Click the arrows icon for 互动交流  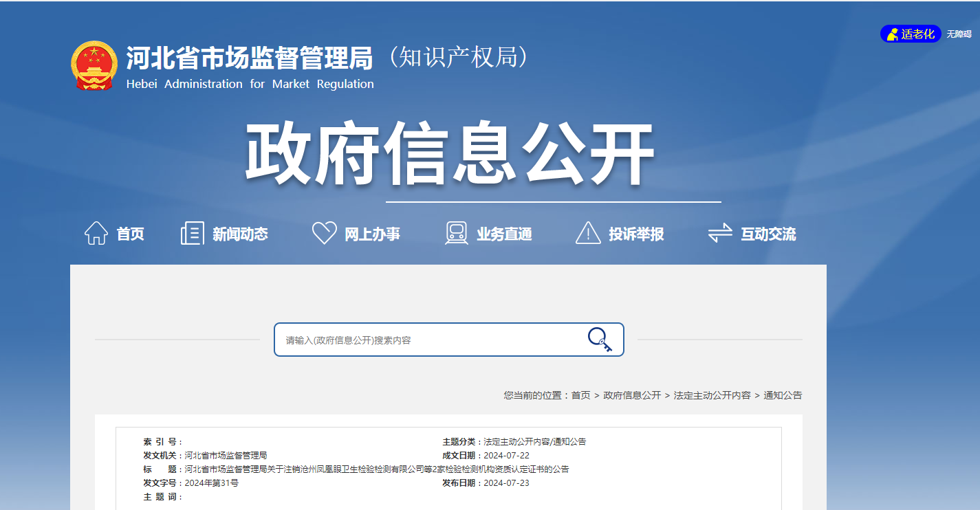point(720,234)
